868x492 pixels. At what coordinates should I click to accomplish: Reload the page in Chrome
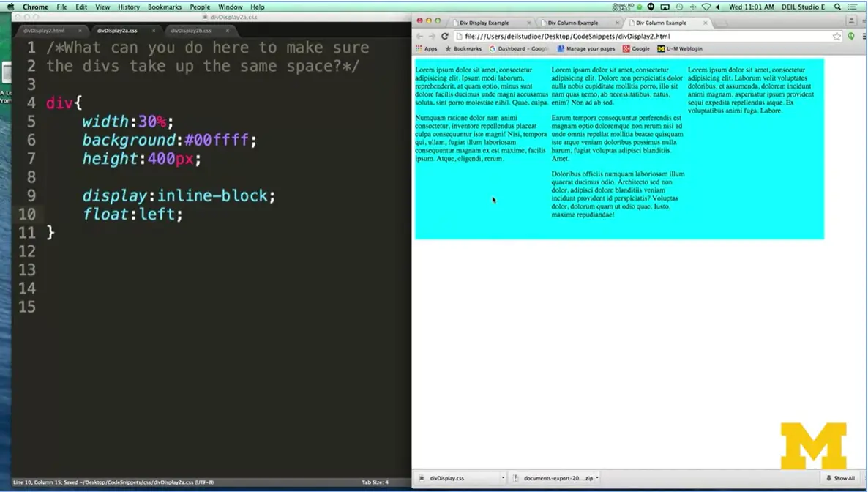[x=444, y=36]
